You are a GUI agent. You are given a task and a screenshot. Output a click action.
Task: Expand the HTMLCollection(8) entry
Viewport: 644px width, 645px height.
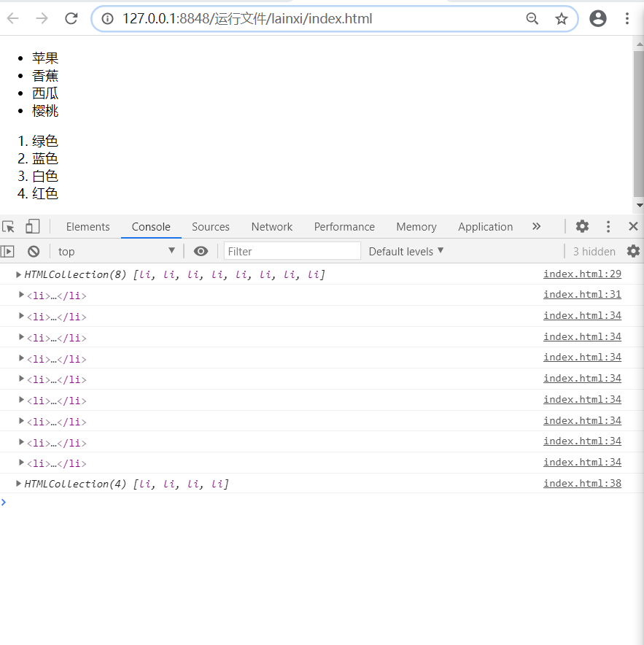18,274
